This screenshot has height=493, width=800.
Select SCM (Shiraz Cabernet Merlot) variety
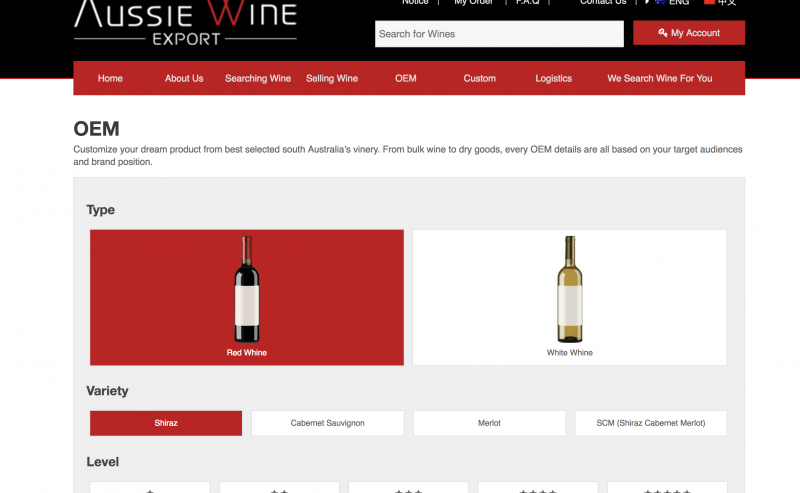(x=651, y=423)
